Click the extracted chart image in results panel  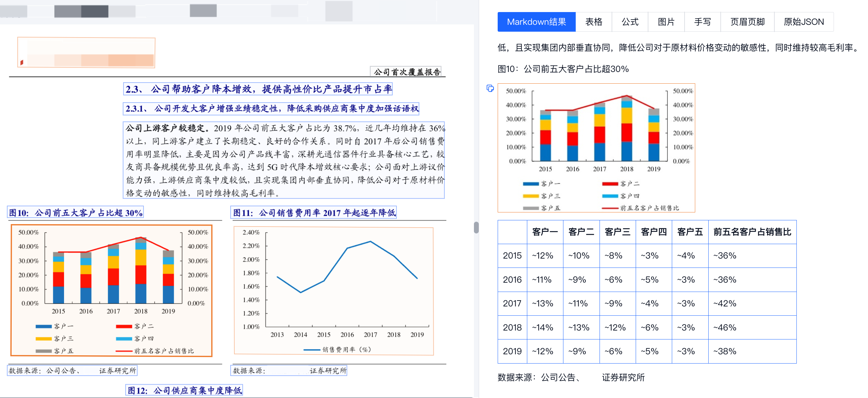(x=596, y=148)
